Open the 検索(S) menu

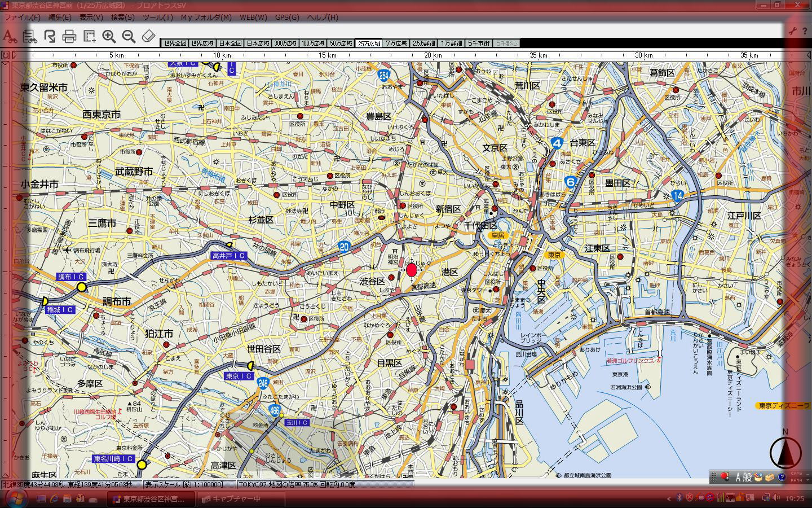(122, 17)
